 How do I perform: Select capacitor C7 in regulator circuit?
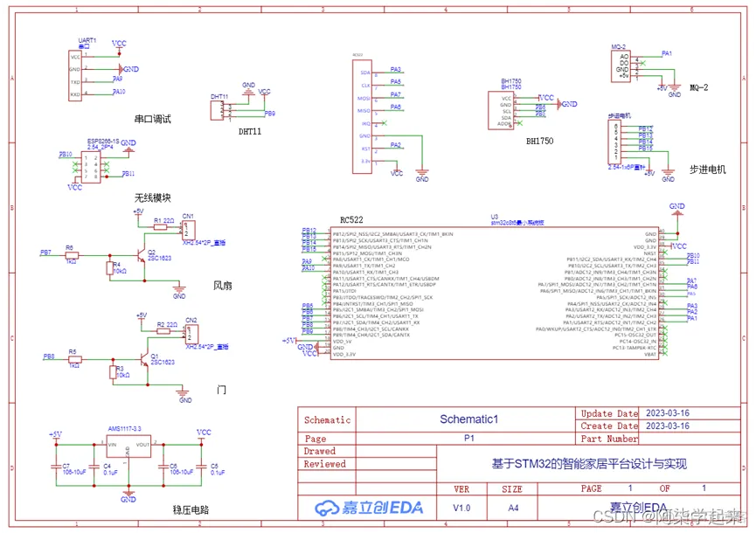pyautogui.click(x=57, y=466)
